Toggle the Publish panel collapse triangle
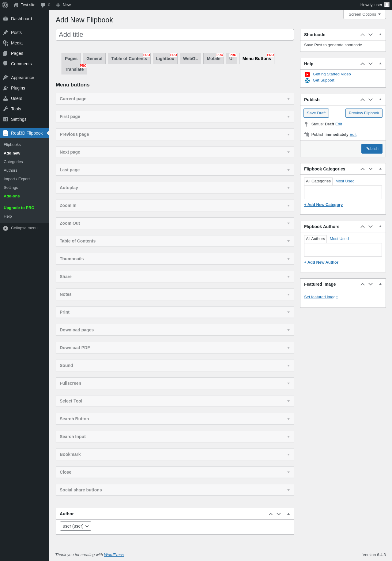Image resolution: width=392 pixels, height=561 pixels. [x=380, y=100]
